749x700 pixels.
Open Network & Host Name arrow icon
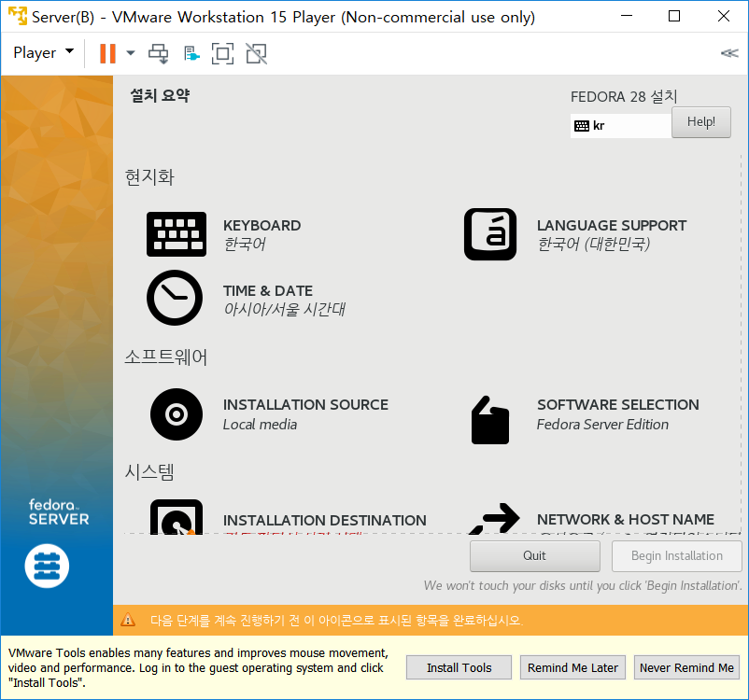click(494, 519)
